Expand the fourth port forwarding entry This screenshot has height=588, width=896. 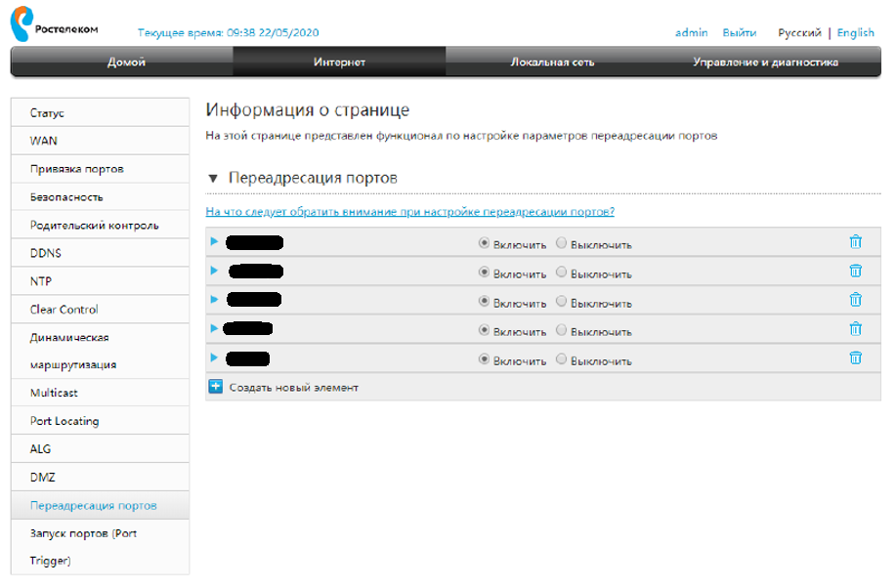(214, 328)
